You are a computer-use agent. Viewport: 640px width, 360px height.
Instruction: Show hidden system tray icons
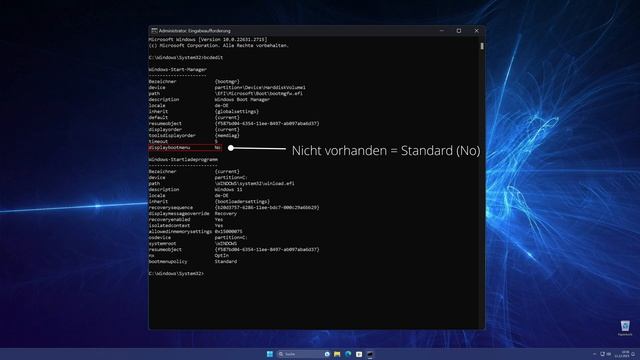(594, 354)
